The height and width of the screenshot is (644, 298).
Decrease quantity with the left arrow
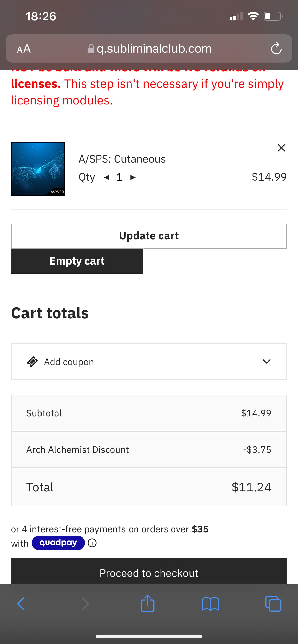pyautogui.click(x=107, y=178)
